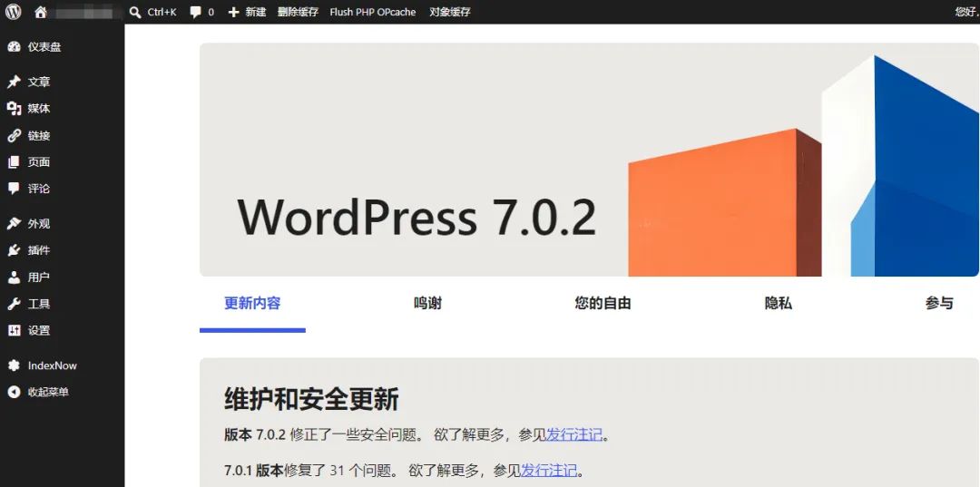Click the 页面 label in sidebar
The height and width of the screenshot is (487, 980).
pos(39,162)
